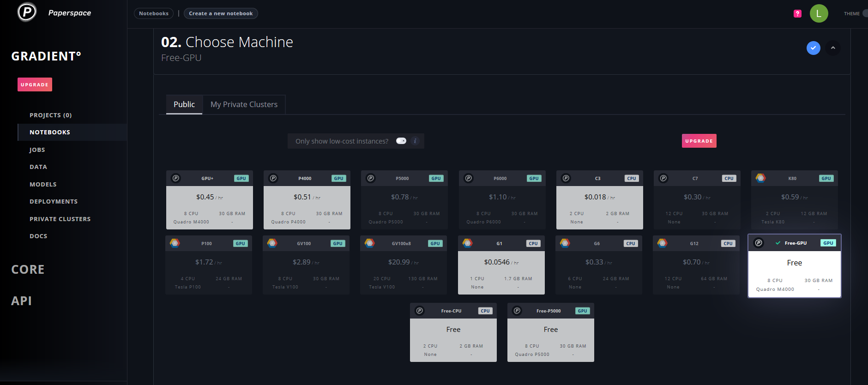The height and width of the screenshot is (385, 868).
Task: Click the GPU badge on GV100x8 card
Action: tap(435, 243)
